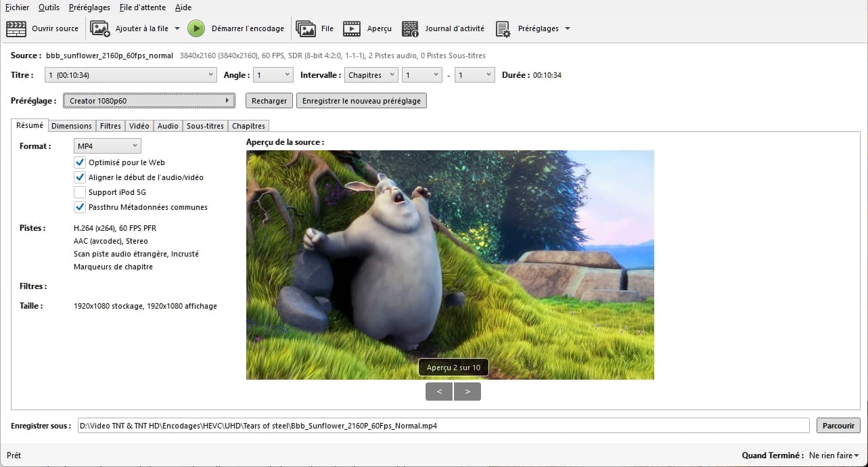The image size is (868, 467).
Task: Switch to the Vidéo tab
Action: coord(139,126)
